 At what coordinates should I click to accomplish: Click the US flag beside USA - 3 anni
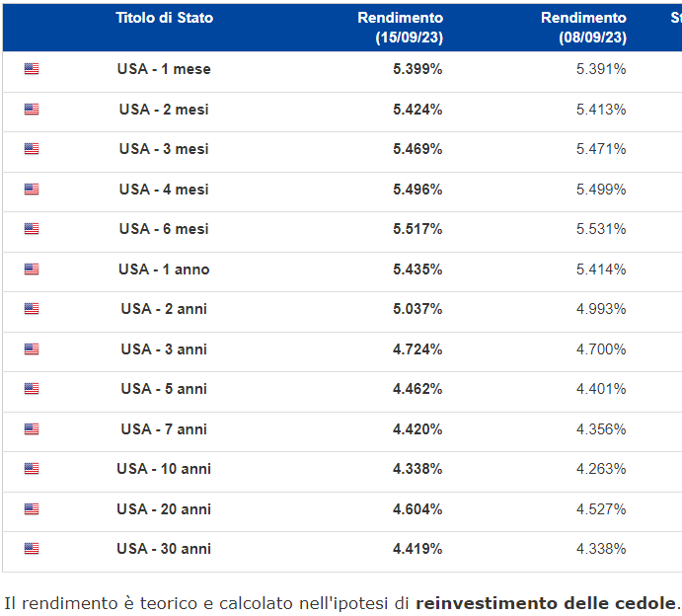coord(32,349)
